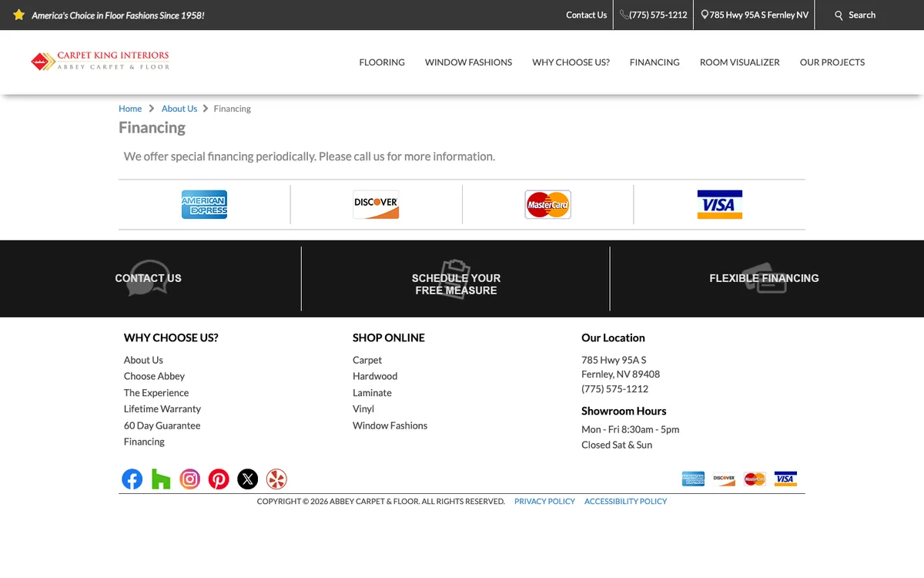924x578 pixels.
Task: Click the magnifying glass search icon
Action: (839, 15)
